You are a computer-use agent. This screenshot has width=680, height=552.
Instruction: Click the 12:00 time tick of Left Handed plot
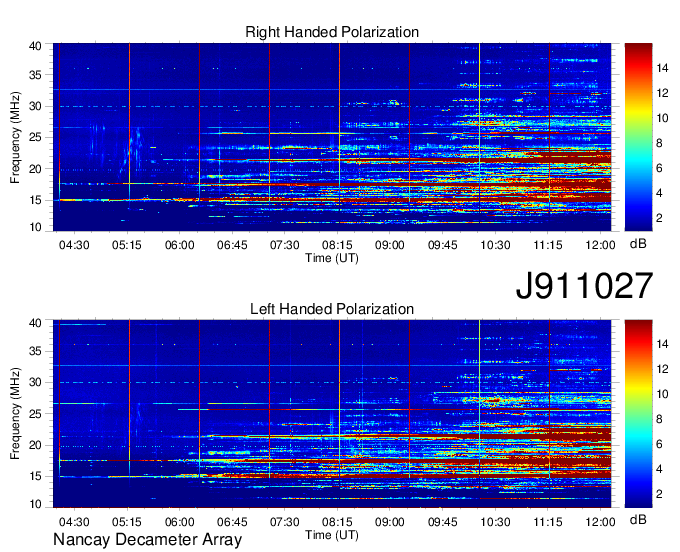coord(600,522)
